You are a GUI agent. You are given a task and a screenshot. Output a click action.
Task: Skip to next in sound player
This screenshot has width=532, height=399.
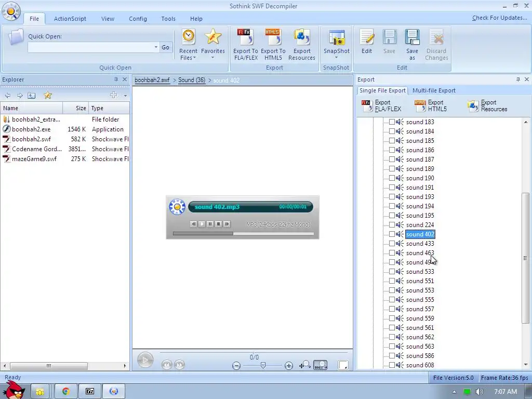[227, 224]
